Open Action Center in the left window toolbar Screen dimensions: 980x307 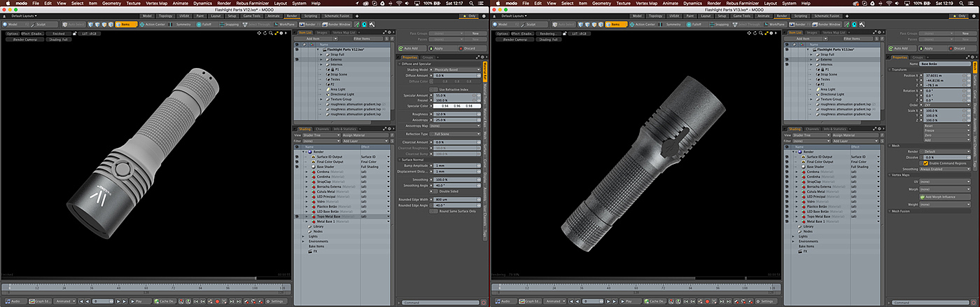[154, 24]
